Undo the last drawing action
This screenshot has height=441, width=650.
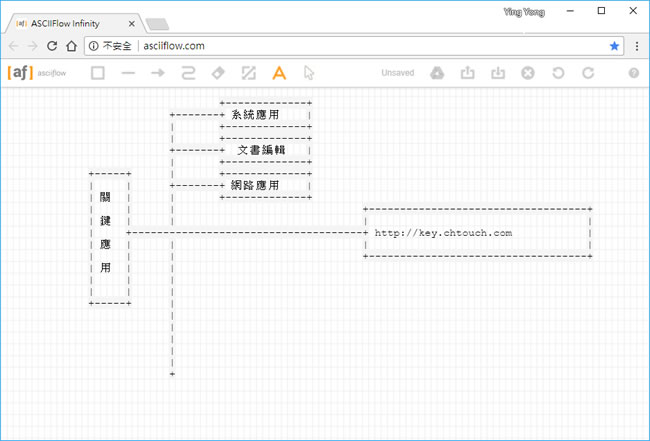[x=558, y=73]
